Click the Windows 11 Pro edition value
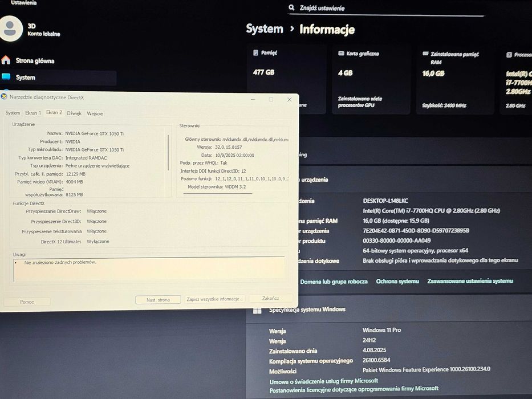This screenshot has width=532, height=399. coord(381,330)
